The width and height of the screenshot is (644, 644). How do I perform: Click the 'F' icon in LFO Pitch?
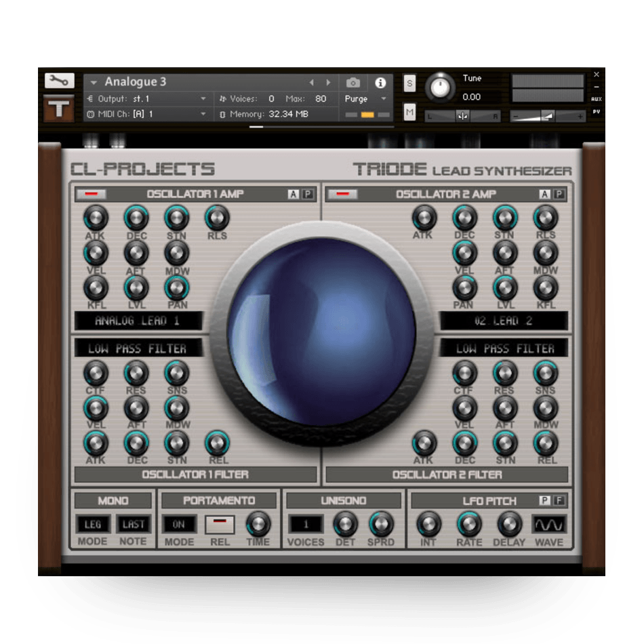tap(559, 501)
